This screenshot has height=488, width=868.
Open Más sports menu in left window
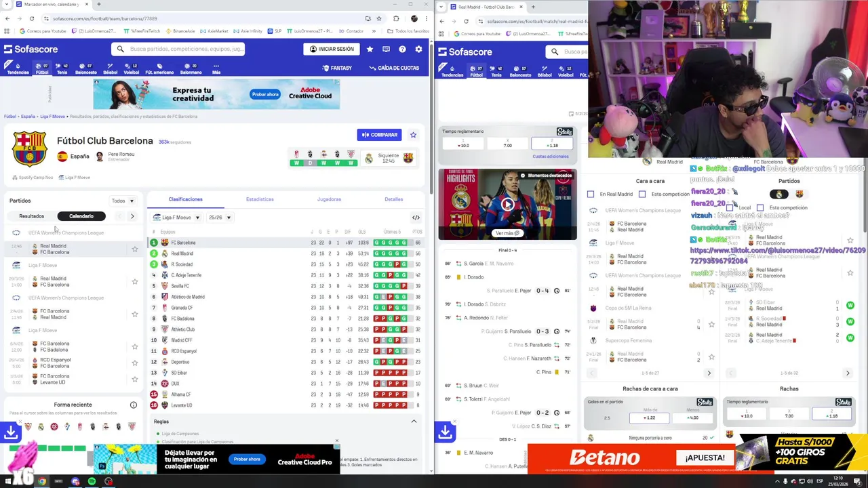[x=216, y=69]
